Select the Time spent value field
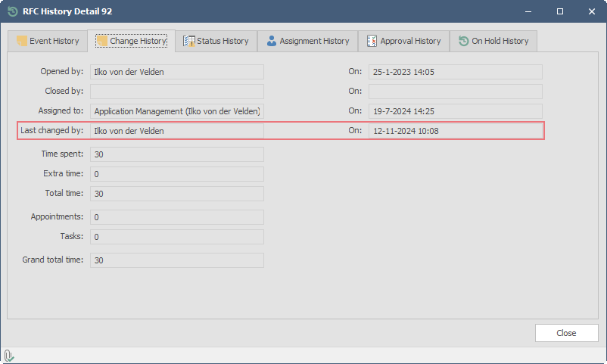 click(176, 154)
